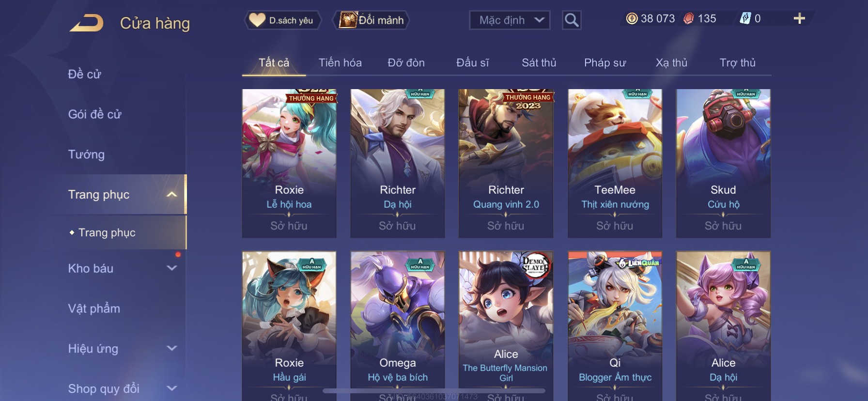
Task: Go to Tướng in sidebar
Action: coord(86,154)
